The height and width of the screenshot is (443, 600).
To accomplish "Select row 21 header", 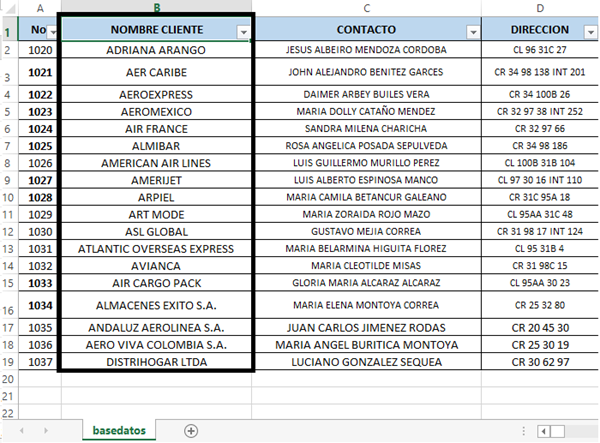I will point(8,396).
